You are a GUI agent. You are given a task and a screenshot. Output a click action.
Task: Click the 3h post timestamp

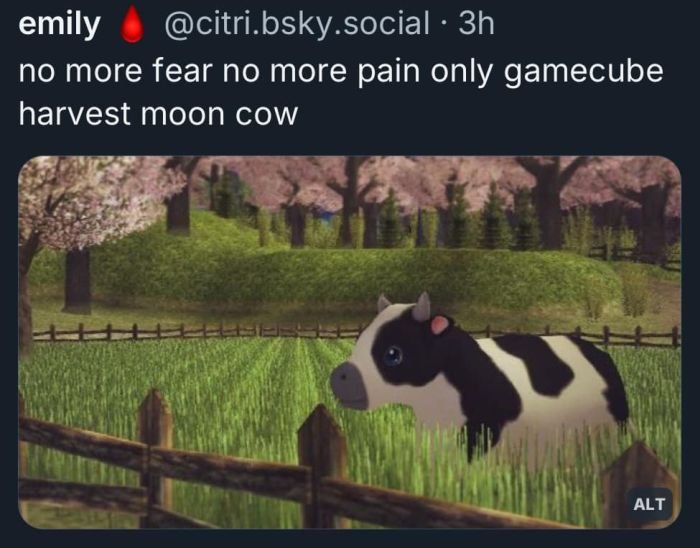pyautogui.click(x=476, y=24)
